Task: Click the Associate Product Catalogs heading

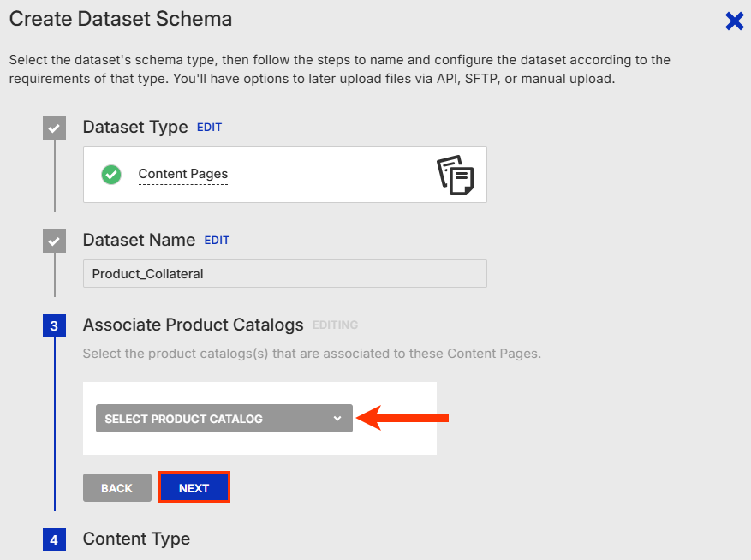Action: coord(193,325)
